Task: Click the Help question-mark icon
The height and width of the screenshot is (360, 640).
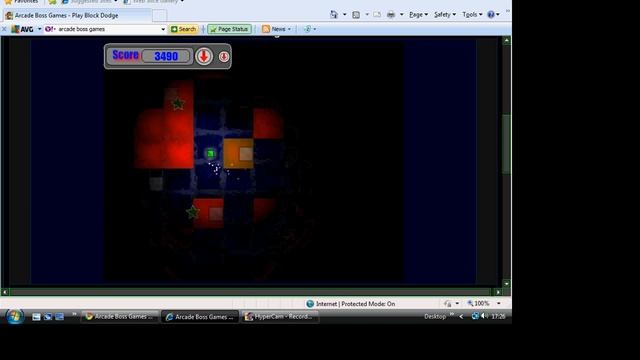Action: tap(491, 15)
